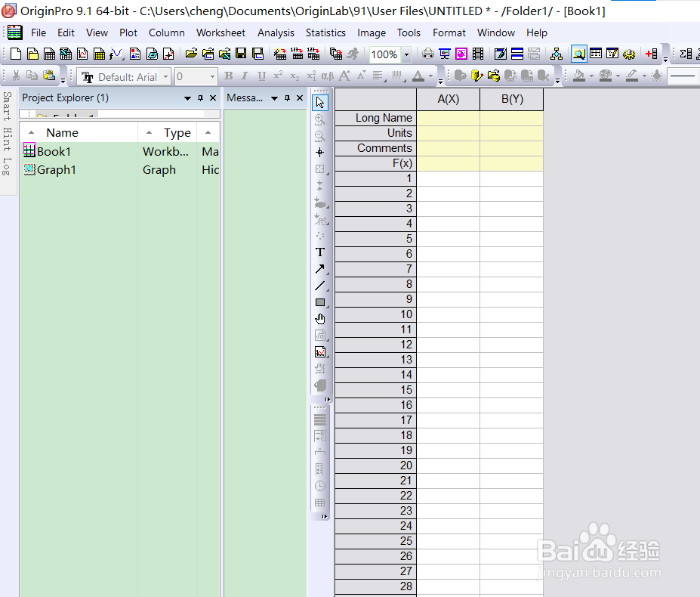The image size is (700, 597).
Task: Click the column statistics sigma icon
Action: [x=686, y=54]
